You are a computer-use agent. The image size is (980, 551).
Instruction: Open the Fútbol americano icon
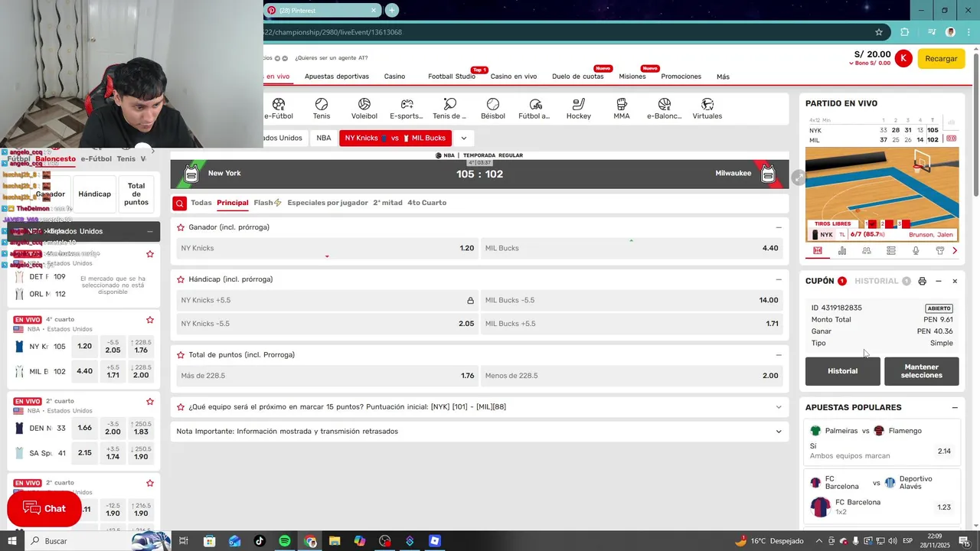(535, 109)
